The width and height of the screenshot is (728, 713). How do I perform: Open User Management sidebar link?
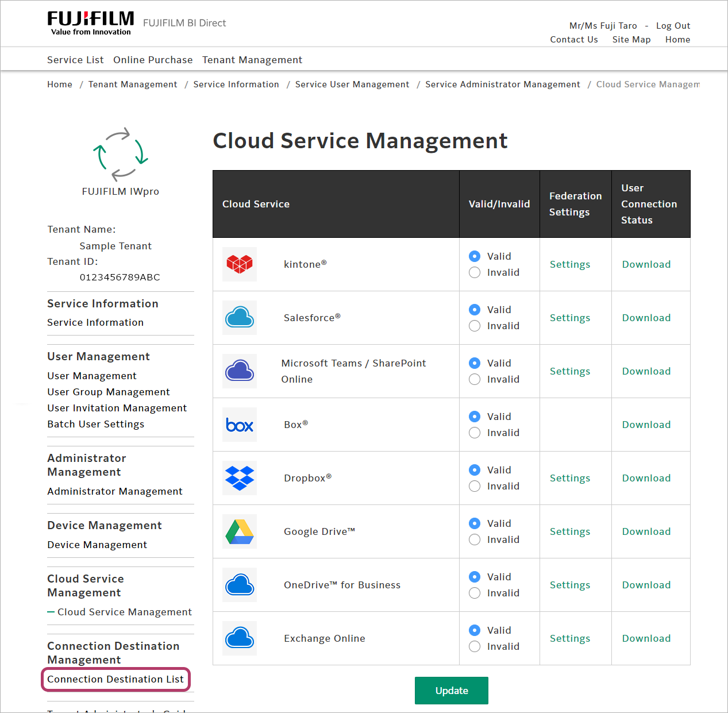point(92,376)
